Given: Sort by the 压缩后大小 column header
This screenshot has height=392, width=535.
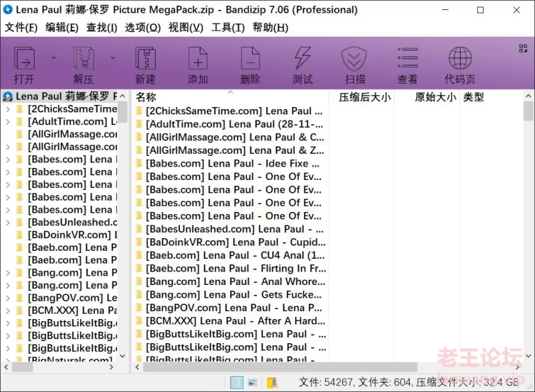Looking at the screenshot, I should [361, 97].
